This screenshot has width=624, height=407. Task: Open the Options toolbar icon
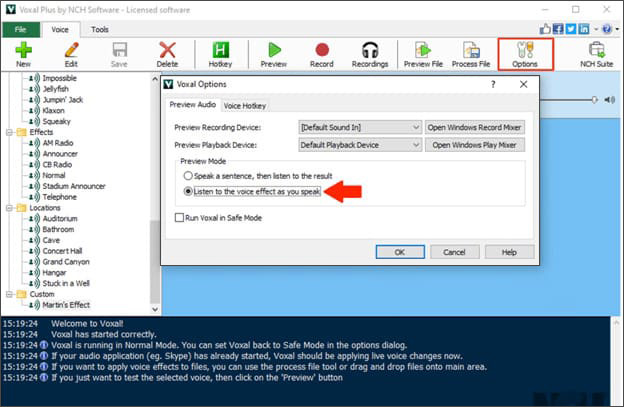coord(525,51)
